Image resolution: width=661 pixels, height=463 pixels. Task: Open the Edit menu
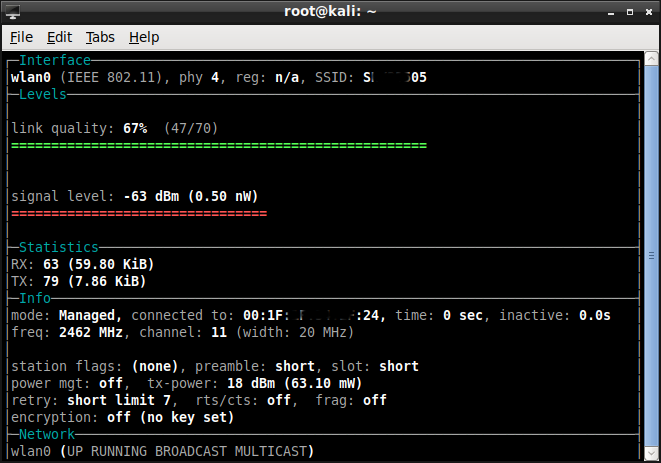[59, 37]
